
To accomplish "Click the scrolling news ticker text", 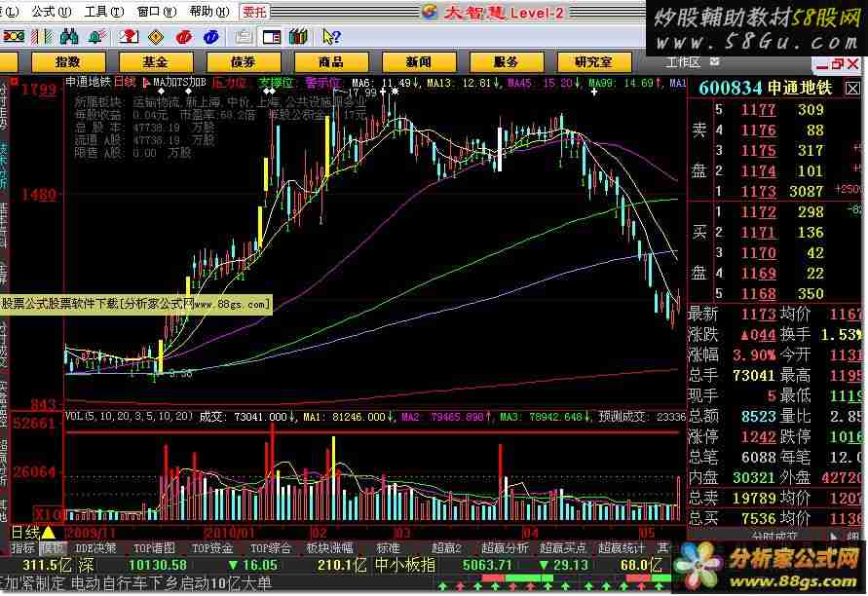I will pyautogui.click(x=135, y=583).
